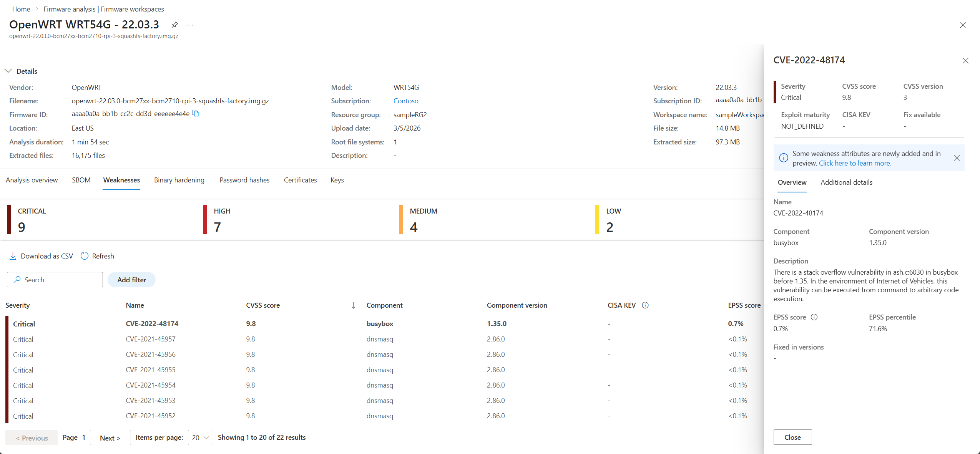
Task: Collapse the Details section chevron
Action: (8, 71)
